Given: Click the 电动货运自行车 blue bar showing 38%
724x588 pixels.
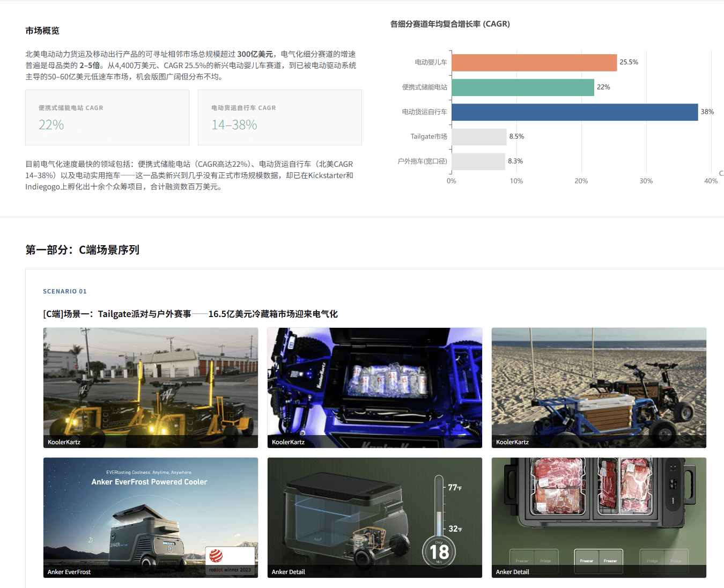Looking at the screenshot, I should pos(574,112).
